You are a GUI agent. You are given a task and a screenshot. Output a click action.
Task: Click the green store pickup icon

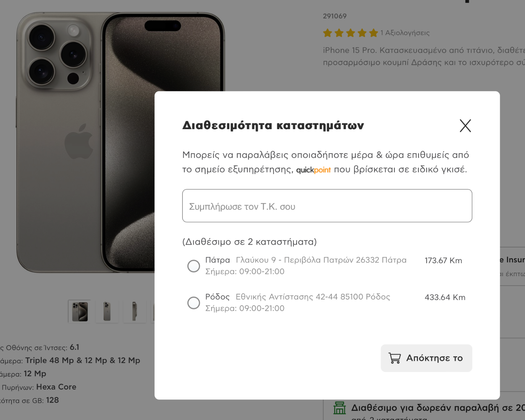(x=339, y=408)
